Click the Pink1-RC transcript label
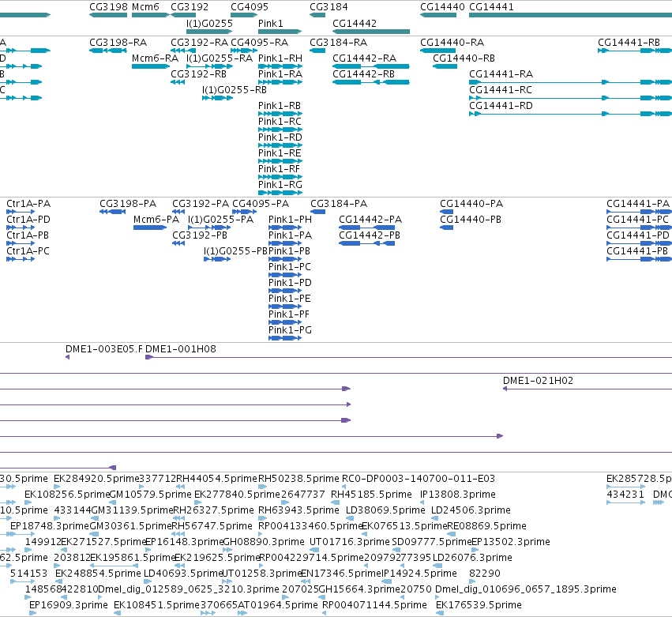 click(x=280, y=122)
